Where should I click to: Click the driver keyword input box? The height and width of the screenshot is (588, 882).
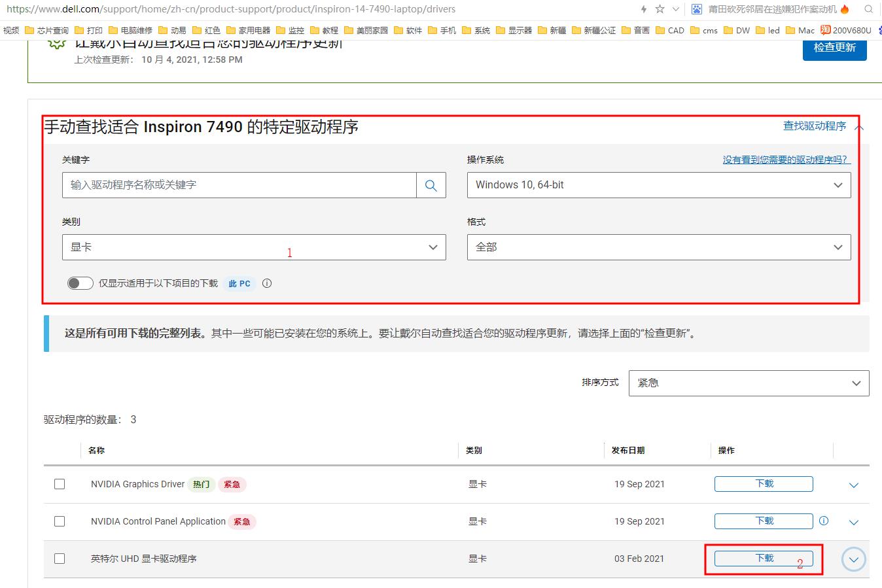[236, 185]
